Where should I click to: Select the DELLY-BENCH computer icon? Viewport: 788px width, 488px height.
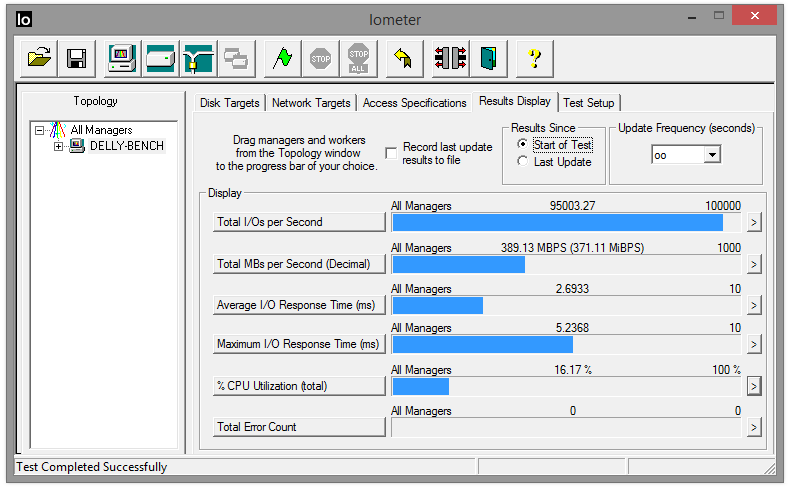pyautogui.click(x=77, y=146)
